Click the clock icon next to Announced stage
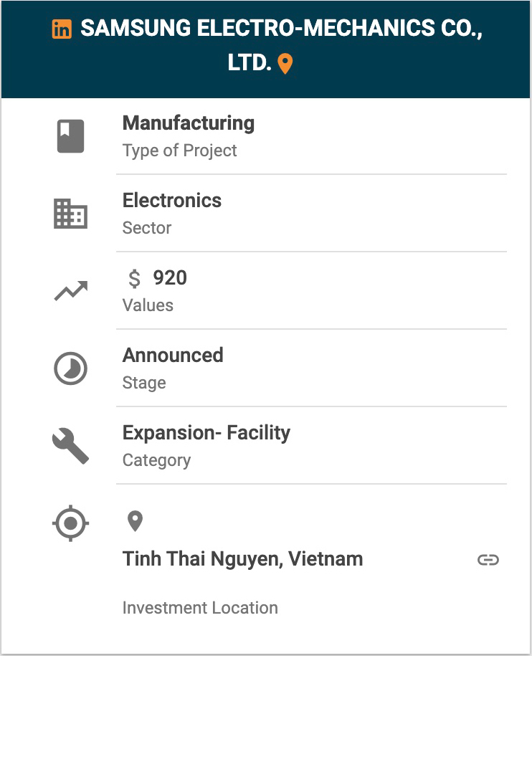Screen dimensions: 532x757 point(70,368)
